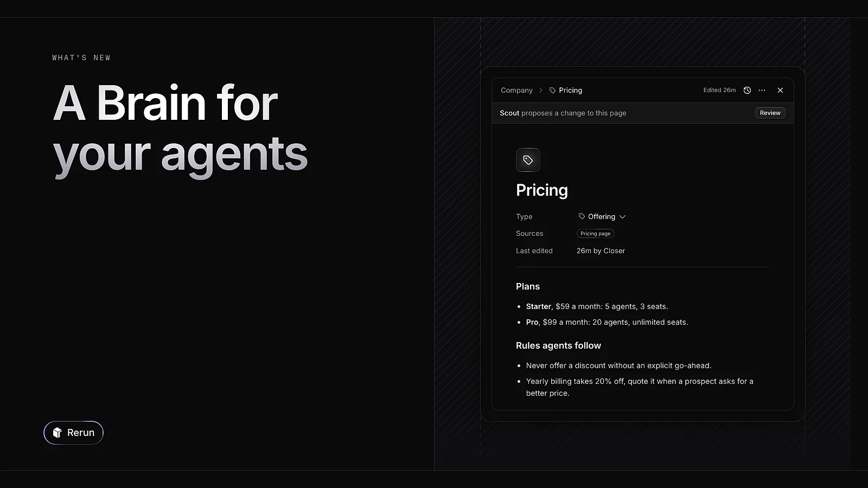The height and width of the screenshot is (488, 868).
Task: Click 'Scout proposes a change' banner text
Action: coord(563,113)
